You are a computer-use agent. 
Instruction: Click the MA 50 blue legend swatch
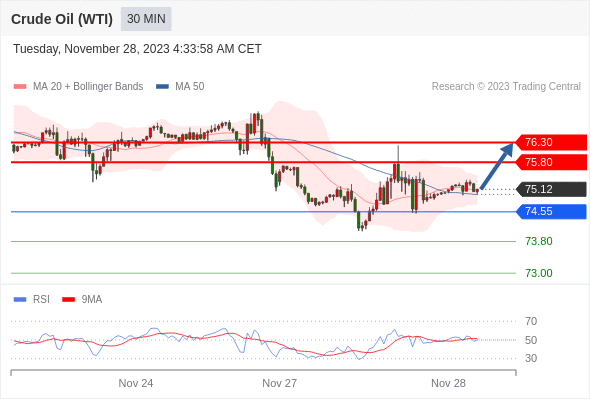point(162,87)
